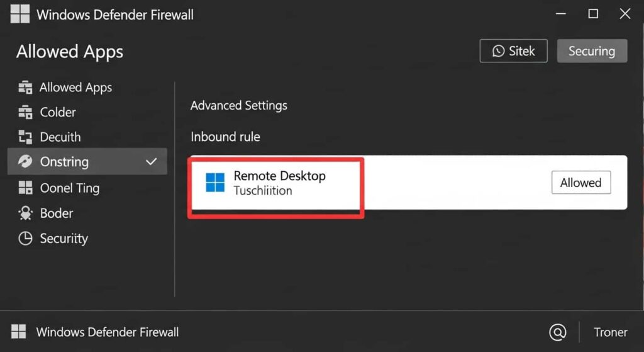Click the Sitek button
644x352 pixels.
click(x=513, y=51)
